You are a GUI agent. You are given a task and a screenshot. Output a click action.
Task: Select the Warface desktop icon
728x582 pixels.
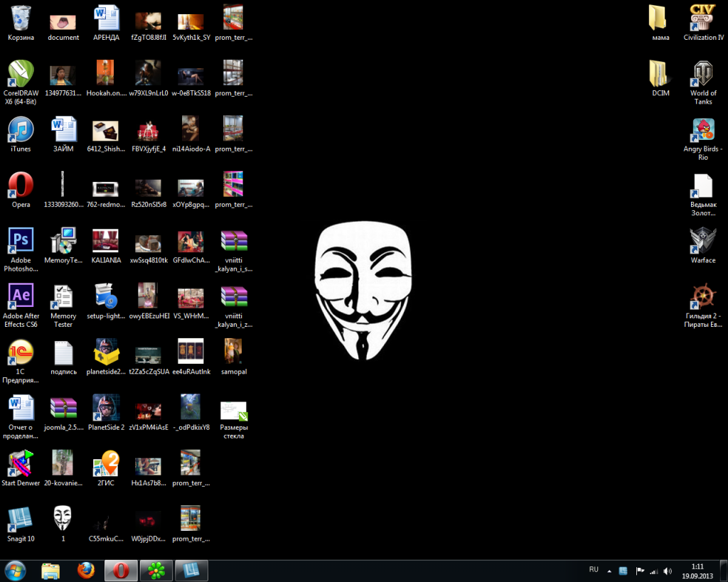pos(702,241)
